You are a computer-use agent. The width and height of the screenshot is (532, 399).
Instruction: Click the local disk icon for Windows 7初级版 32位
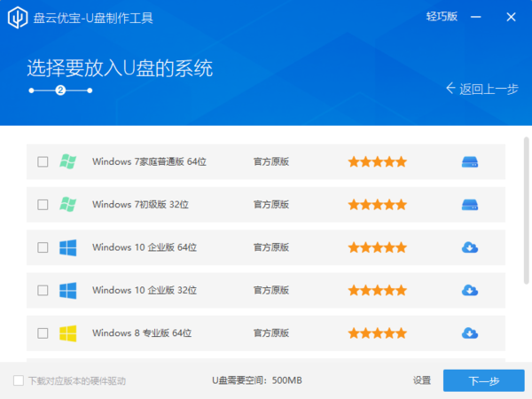[470, 205]
